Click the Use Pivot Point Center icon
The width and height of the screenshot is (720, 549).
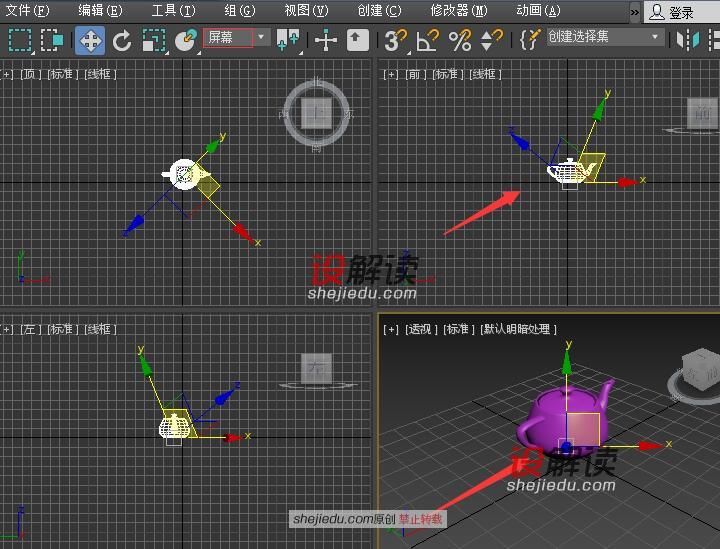[x=288, y=40]
